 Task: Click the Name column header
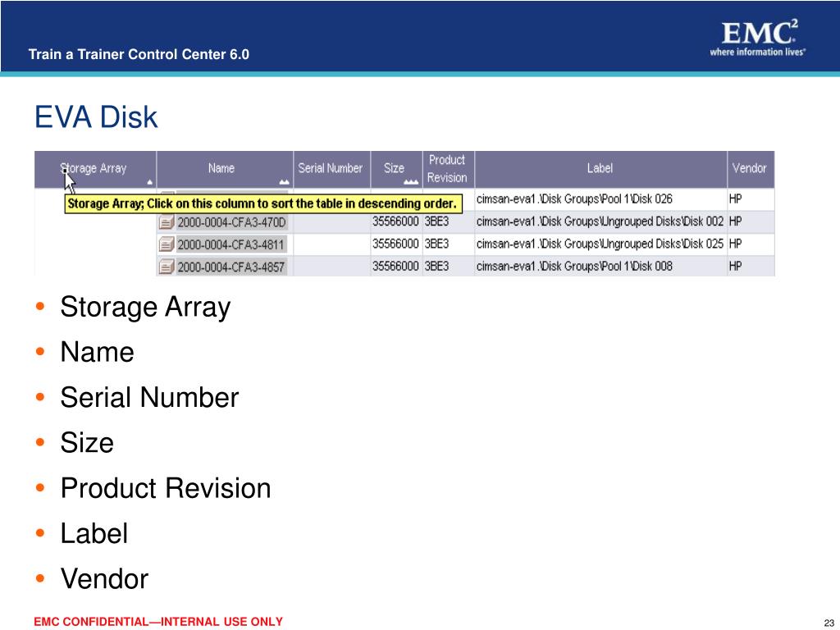coord(225,169)
